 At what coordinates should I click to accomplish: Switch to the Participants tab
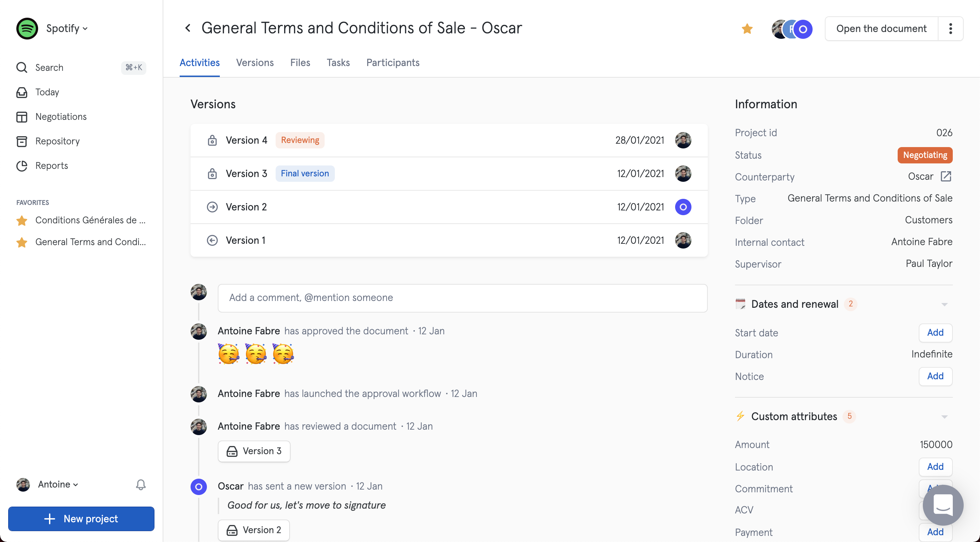pos(393,63)
